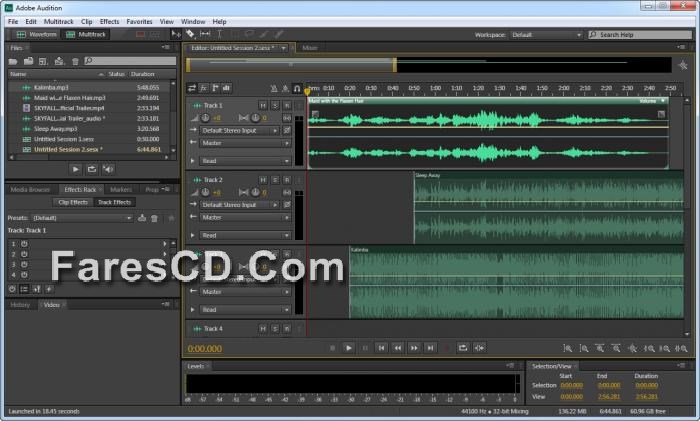This screenshot has width=700, height=421.
Task: Click the trash icon in Files panel
Action: 75,61
